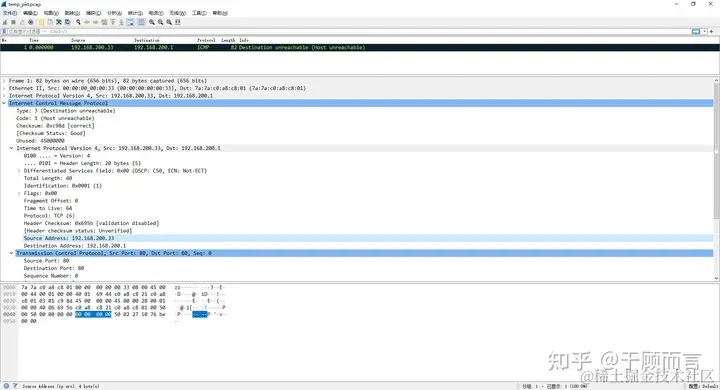This screenshot has width=720, height=390.
Task: Open capture file properties in the status bar
Action: tap(15, 386)
